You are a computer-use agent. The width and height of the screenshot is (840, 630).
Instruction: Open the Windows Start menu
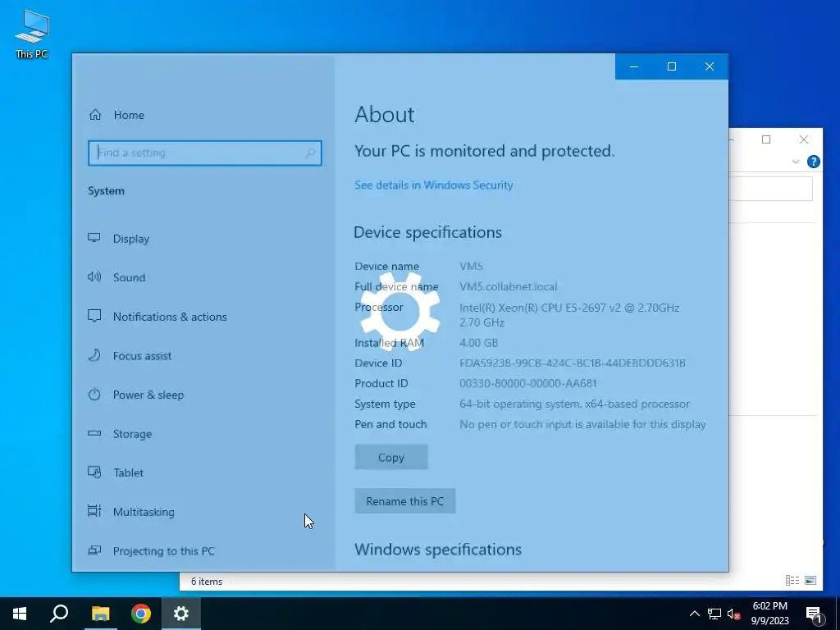point(20,614)
